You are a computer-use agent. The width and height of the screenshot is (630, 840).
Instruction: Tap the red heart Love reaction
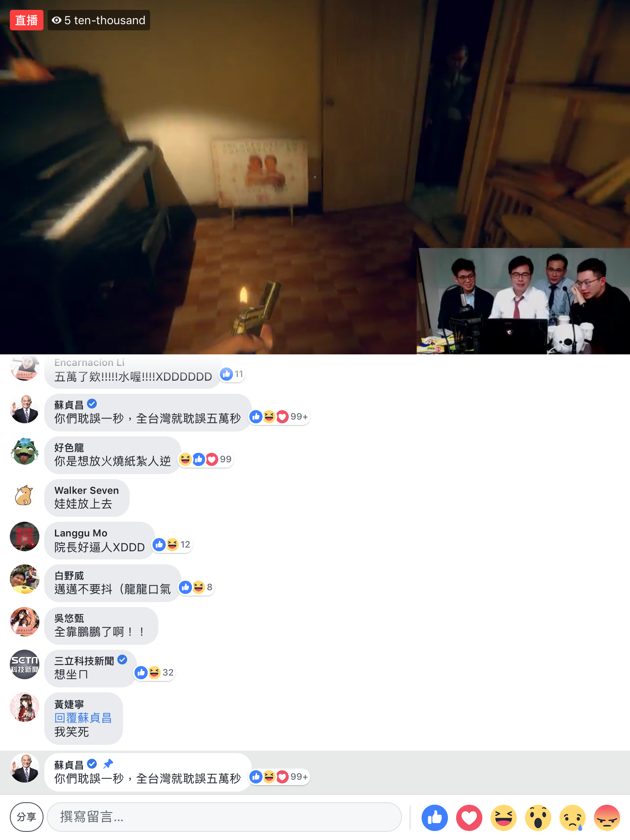469,817
